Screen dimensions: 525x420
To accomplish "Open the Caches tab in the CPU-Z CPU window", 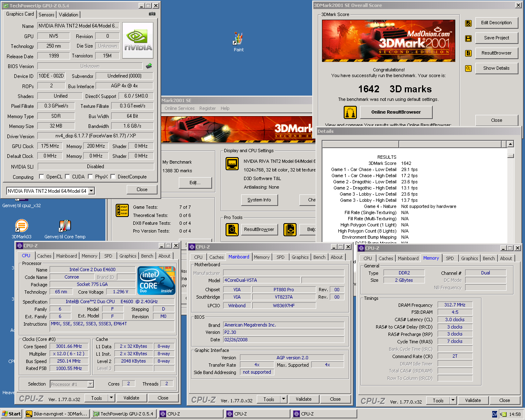I will pyautogui.click(x=44, y=256).
